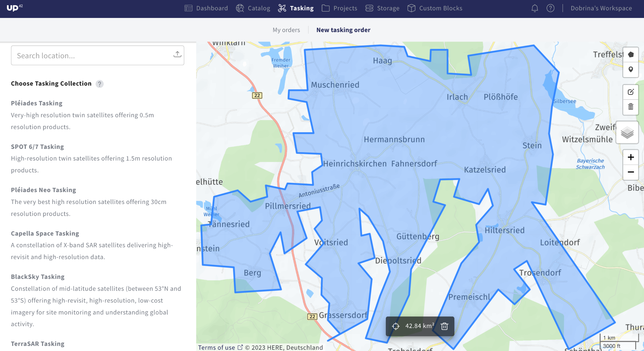Viewport: 644px width, 351px height.
Task: Upload an AOI file with the upload icon
Action: click(x=177, y=54)
